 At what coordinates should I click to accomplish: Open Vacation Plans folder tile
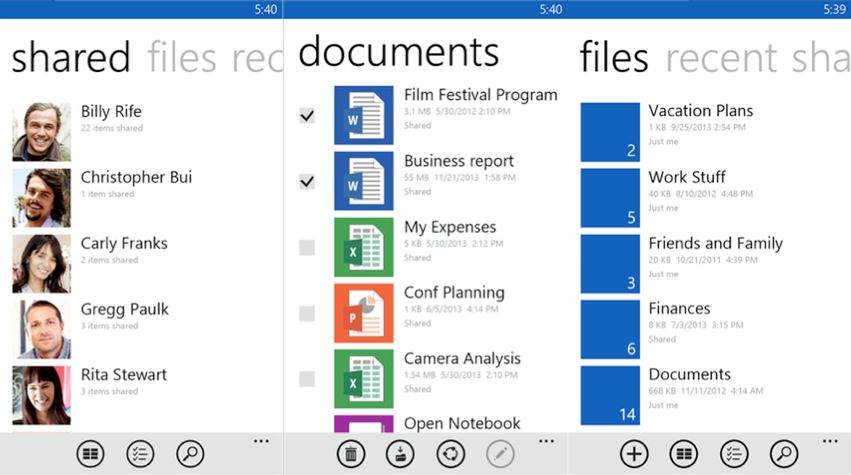[x=610, y=132]
